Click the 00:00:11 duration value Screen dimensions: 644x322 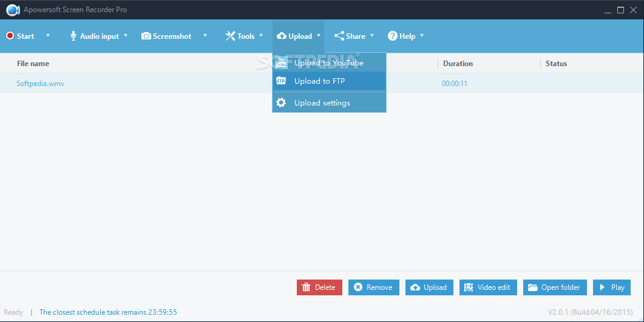pyautogui.click(x=454, y=83)
